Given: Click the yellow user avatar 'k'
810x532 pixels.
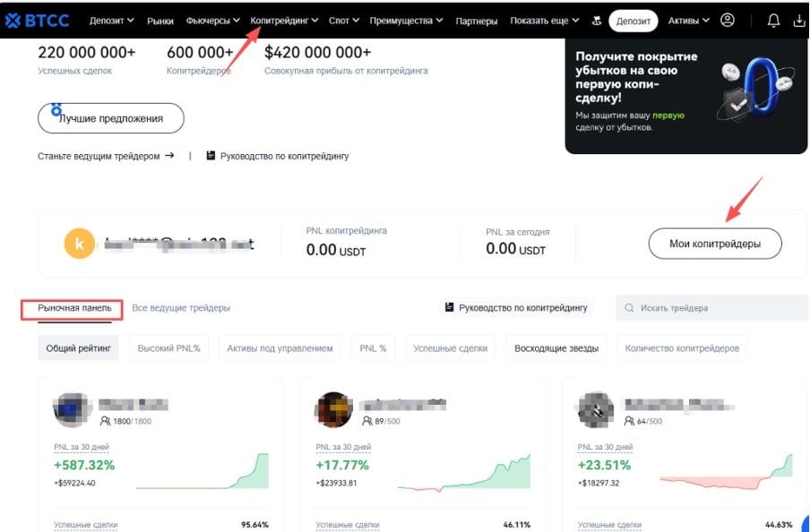Looking at the screenshot, I should tap(80, 243).
